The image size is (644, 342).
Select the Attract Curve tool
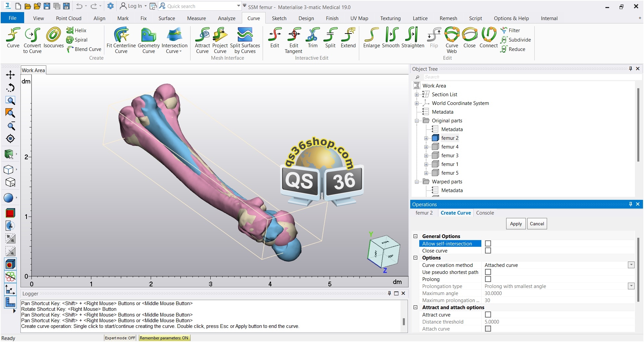(202, 41)
